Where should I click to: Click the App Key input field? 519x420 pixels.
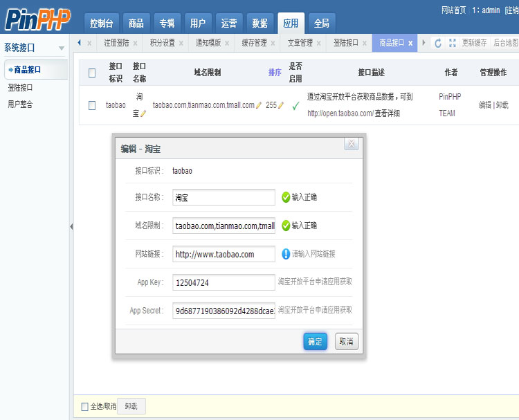224,282
